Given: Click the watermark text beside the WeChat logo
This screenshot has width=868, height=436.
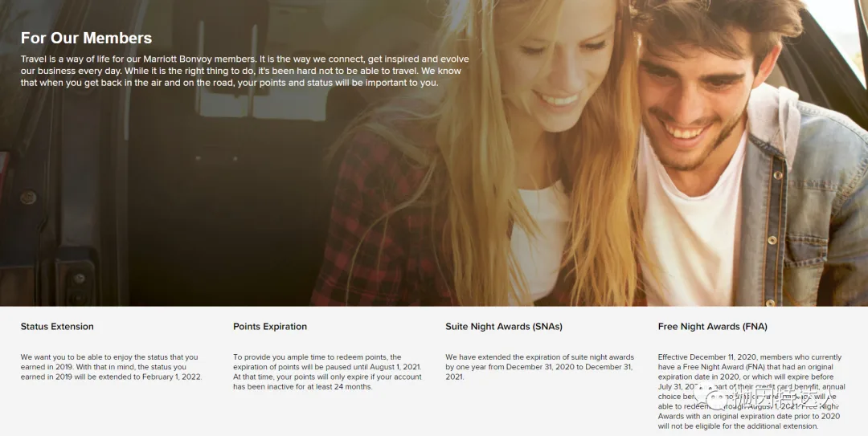Looking at the screenshot, I should pos(788,397).
